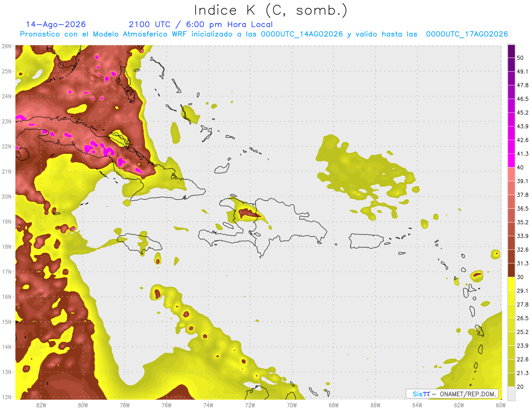Click the colorbar value '27.8'
The height and width of the screenshot is (411, 532).
[523, 305]
